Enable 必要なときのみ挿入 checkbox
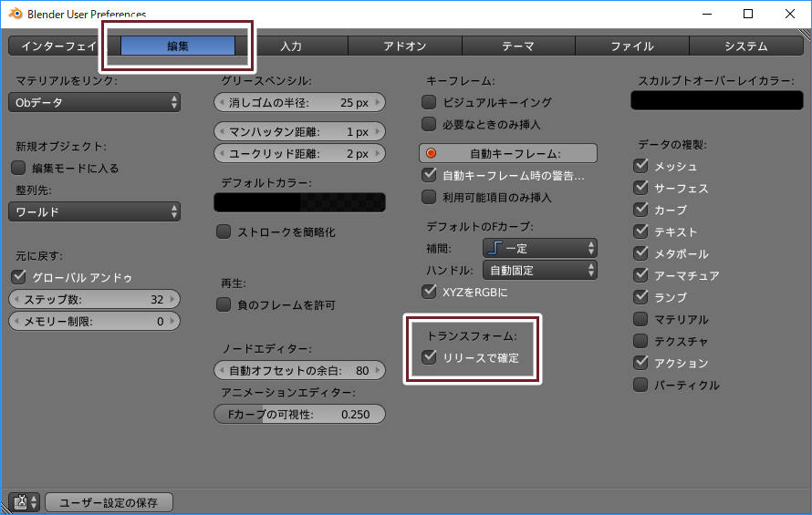The width and height of the screenshot is (812, 515). click(429, 124)
